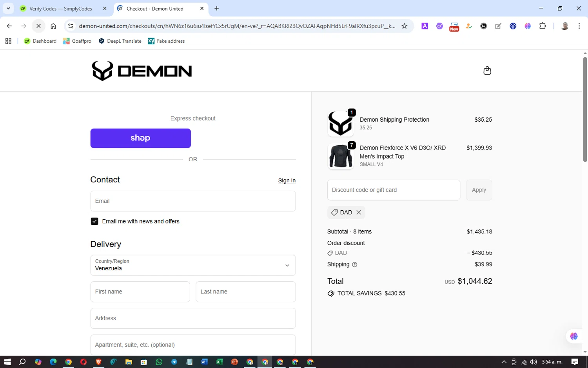Click the Sign in link
This screenshot has height=368, width=588.
(x=287, y=180)
